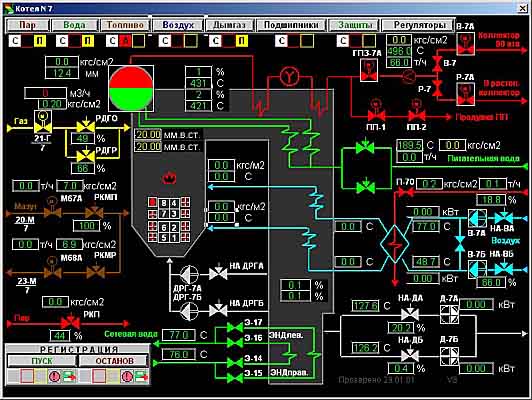The image size is (532, 400).
Task: Open the НА-ДБ flue damper valve
Action: pos(410,354)
